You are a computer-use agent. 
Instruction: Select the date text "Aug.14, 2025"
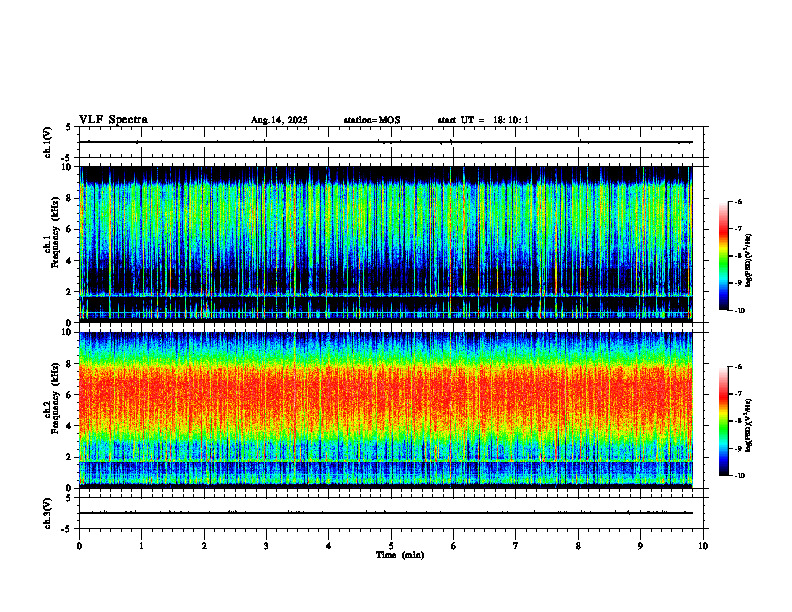[279, 120]
